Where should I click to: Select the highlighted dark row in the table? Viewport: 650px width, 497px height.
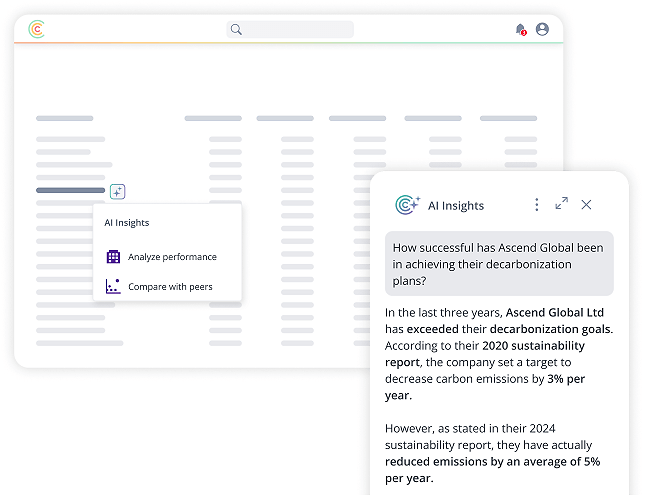[x=70, y=190]
